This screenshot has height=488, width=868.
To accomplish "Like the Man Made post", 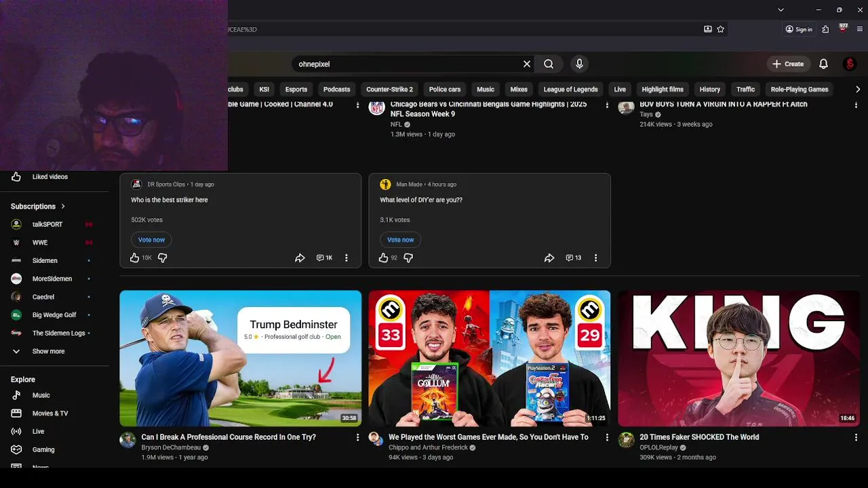I will [383, 258].
